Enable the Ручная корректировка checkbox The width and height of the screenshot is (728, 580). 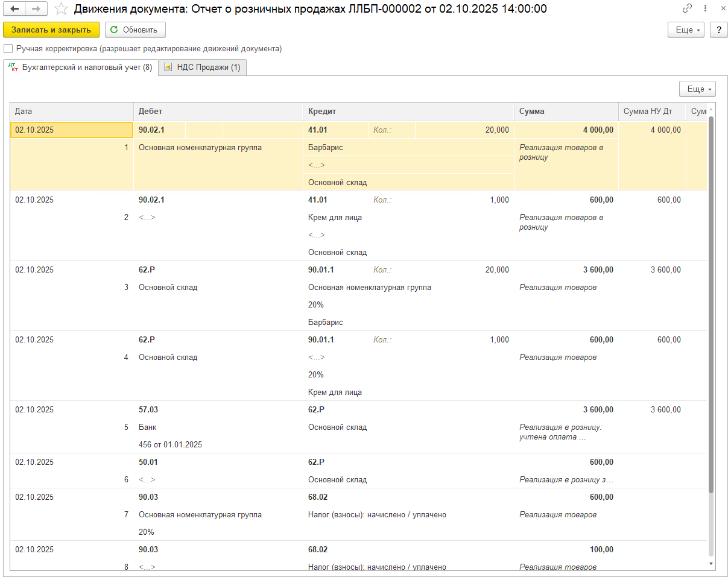(8, 49)
